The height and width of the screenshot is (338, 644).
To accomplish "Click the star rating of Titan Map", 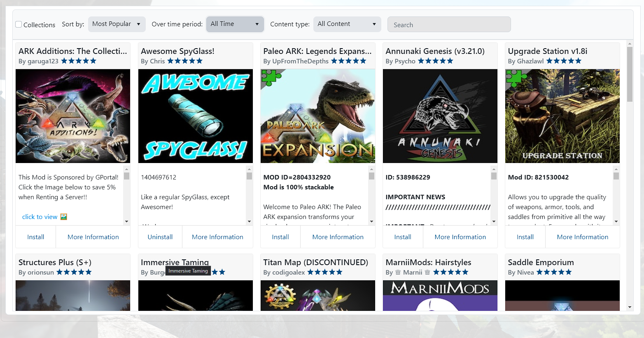I will click(325, 272).
